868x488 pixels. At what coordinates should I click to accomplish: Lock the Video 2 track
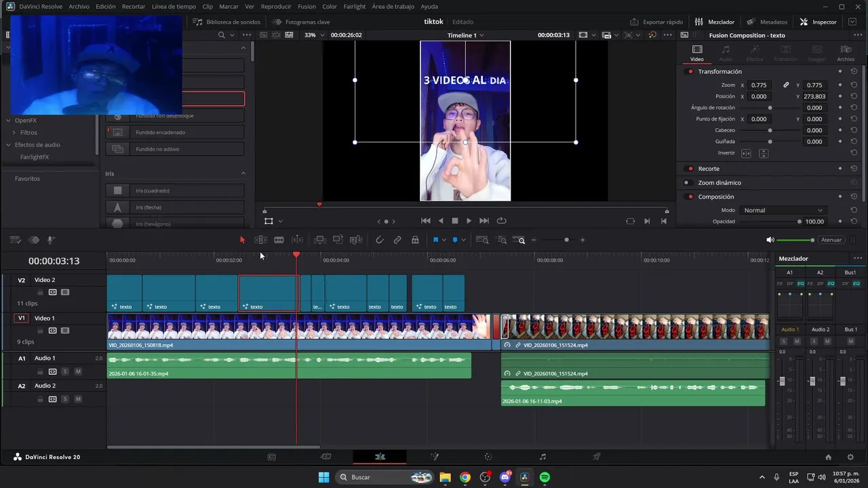[40, 293]
